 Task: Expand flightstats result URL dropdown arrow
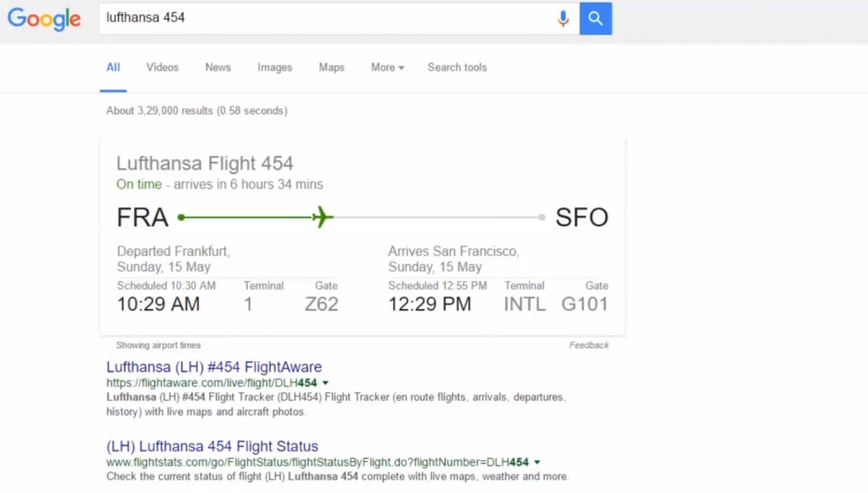point(537,462)
